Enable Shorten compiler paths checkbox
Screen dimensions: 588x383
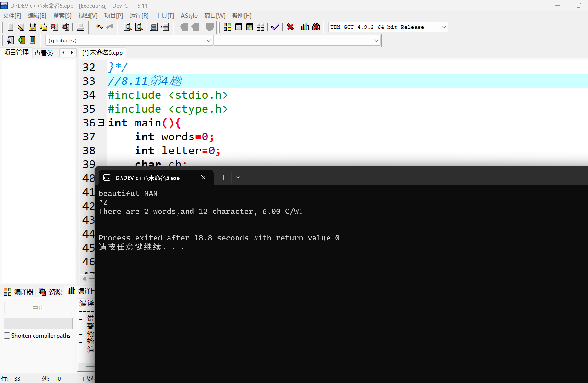click(x=7, y=336)
